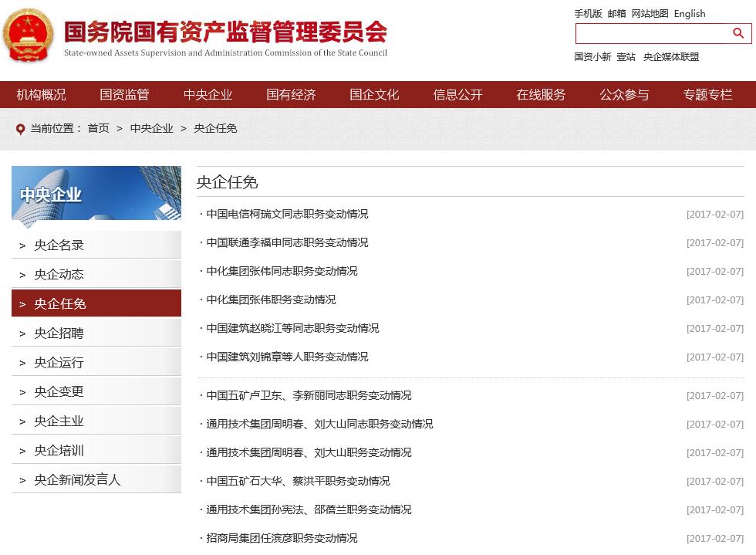Open 中国五矿石大华、蔡洪平职务变动情况 article

point(298,481)
